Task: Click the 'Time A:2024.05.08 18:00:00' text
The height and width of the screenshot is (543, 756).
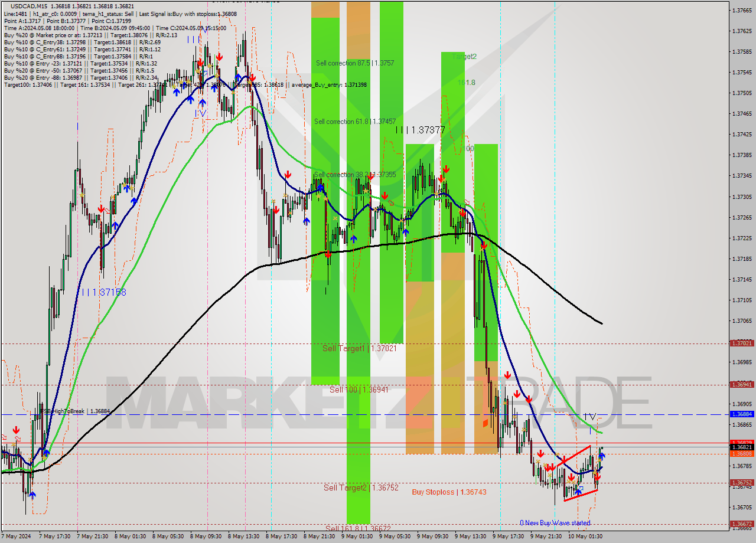Action: click(39, 28)
